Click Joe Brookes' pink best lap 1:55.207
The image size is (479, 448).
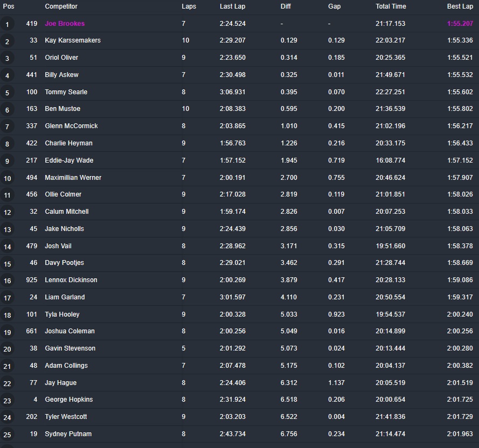pyautogui.click(x=460, y=24)
